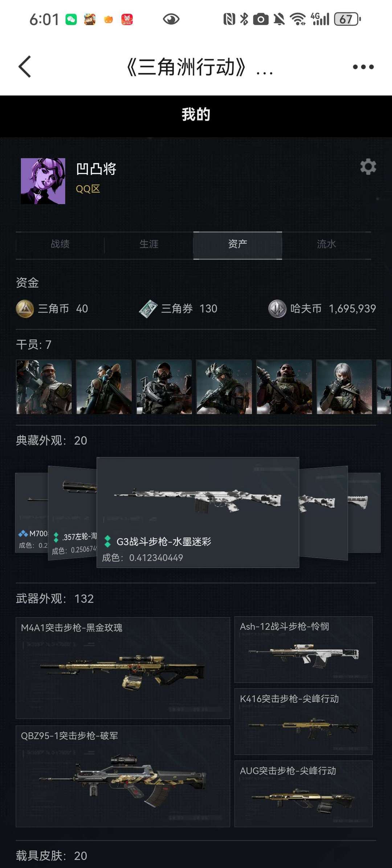Open the 流水 tab
The width and height of the screenshot is (392, 868).
[x=326, y=244]
